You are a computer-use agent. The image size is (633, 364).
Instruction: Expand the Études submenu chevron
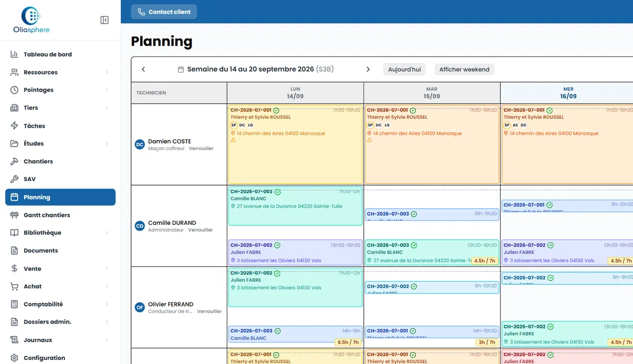coord(107,143)
